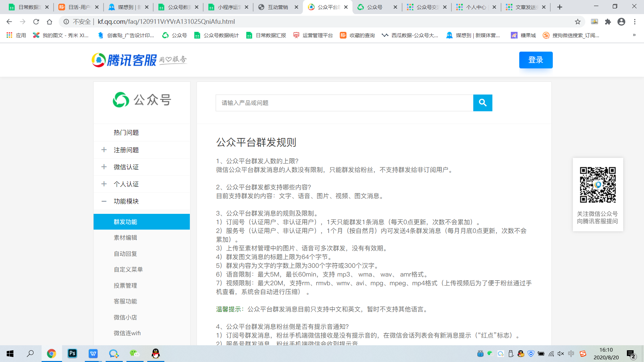
Task: Open Photoshop from the taskbar
Action: 72,353
